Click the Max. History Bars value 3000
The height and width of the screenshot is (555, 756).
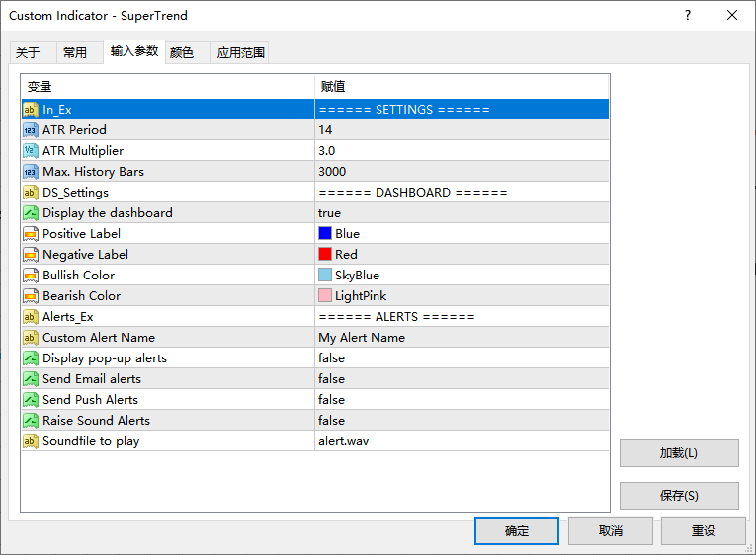tap(462, 172)
